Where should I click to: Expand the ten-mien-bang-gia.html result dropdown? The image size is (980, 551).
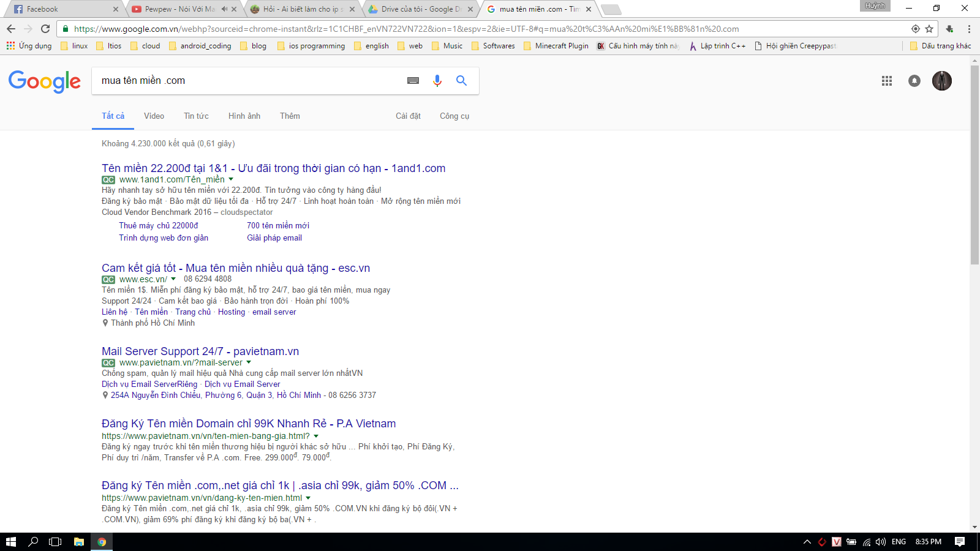point(316,436)
